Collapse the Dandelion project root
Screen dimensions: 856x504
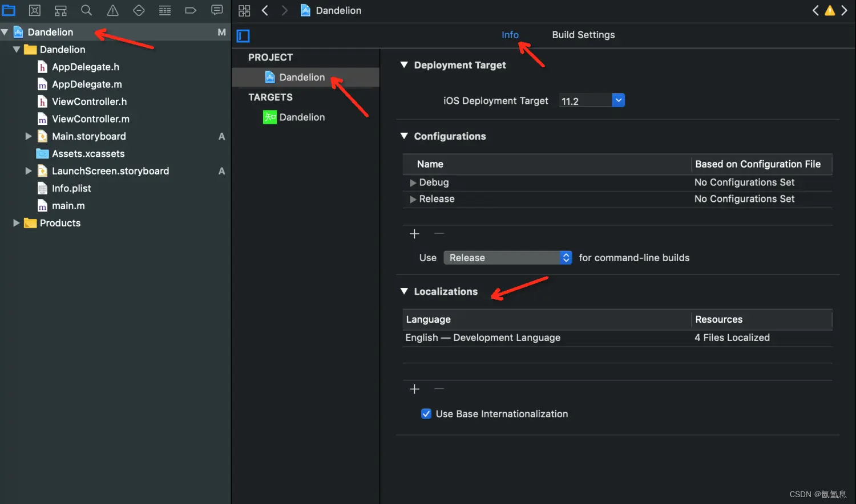pos(5,32)
